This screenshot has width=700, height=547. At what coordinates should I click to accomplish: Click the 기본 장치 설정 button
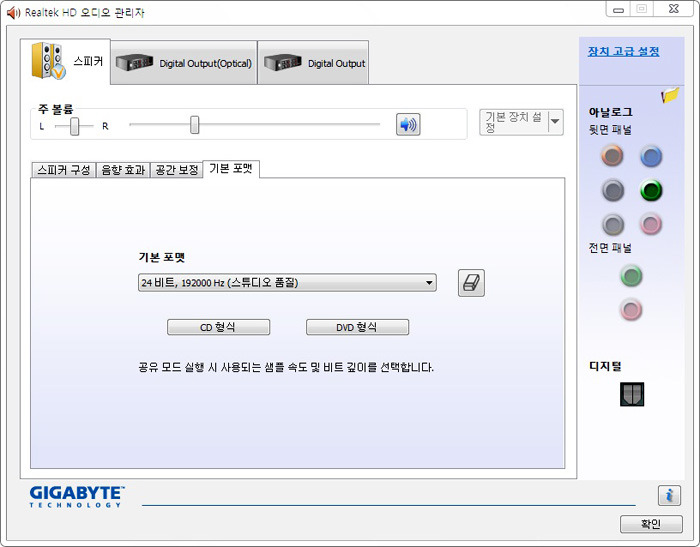coord(514,122)
